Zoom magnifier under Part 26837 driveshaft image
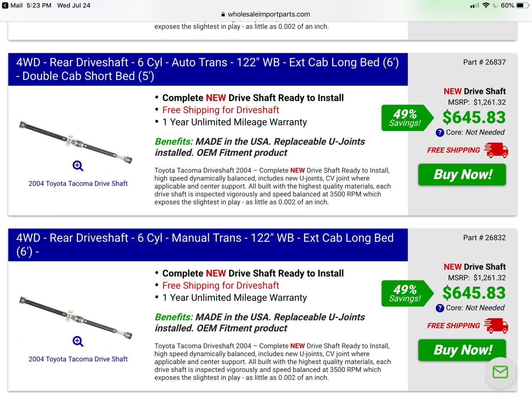 point(78,166)
